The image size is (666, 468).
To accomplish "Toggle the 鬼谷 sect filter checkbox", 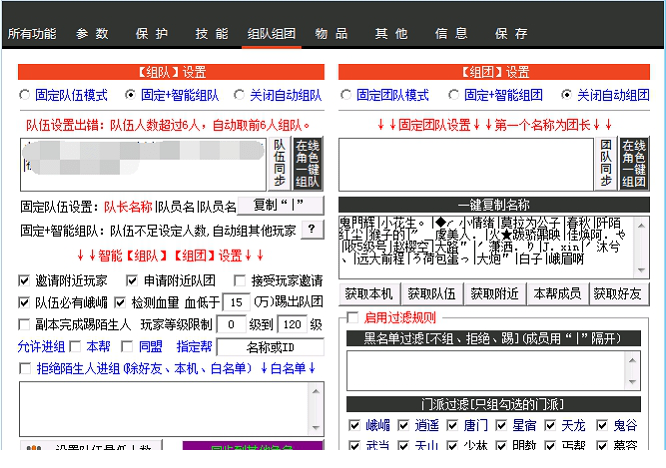I will (x=602, y=425).
